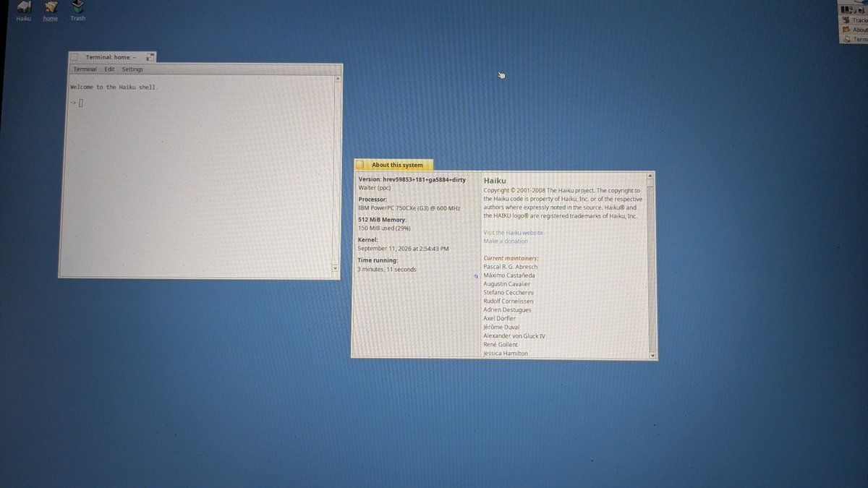The image size is (868, 488).
Task: Select the About entry in Deskbar
Action: click(854, 30)
